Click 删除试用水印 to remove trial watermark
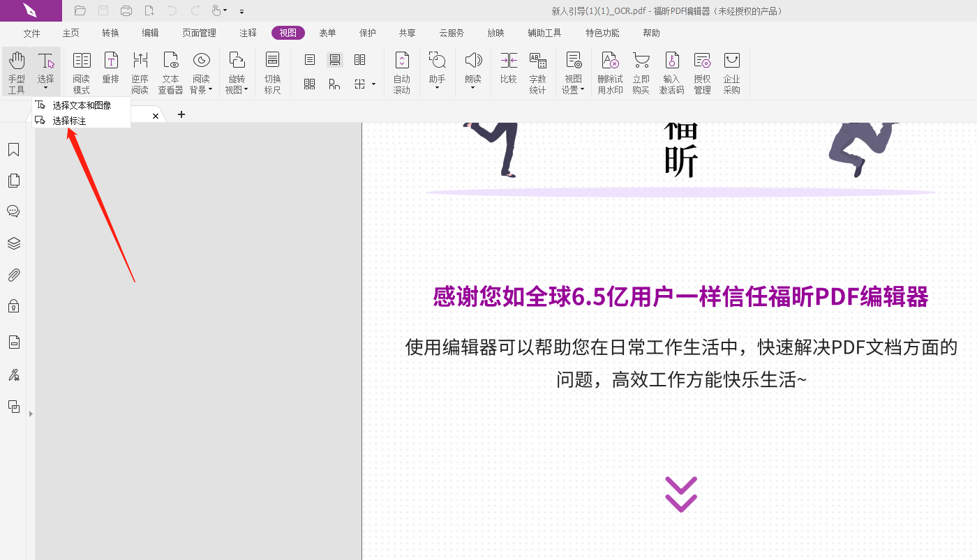 click(x=609, y=70)
